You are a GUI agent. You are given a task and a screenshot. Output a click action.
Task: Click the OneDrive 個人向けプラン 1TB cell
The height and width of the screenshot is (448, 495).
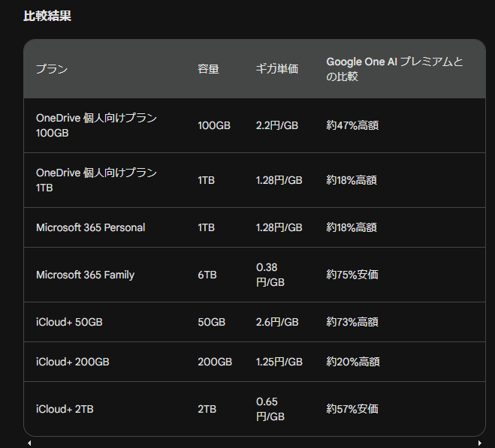coord(96,180)
